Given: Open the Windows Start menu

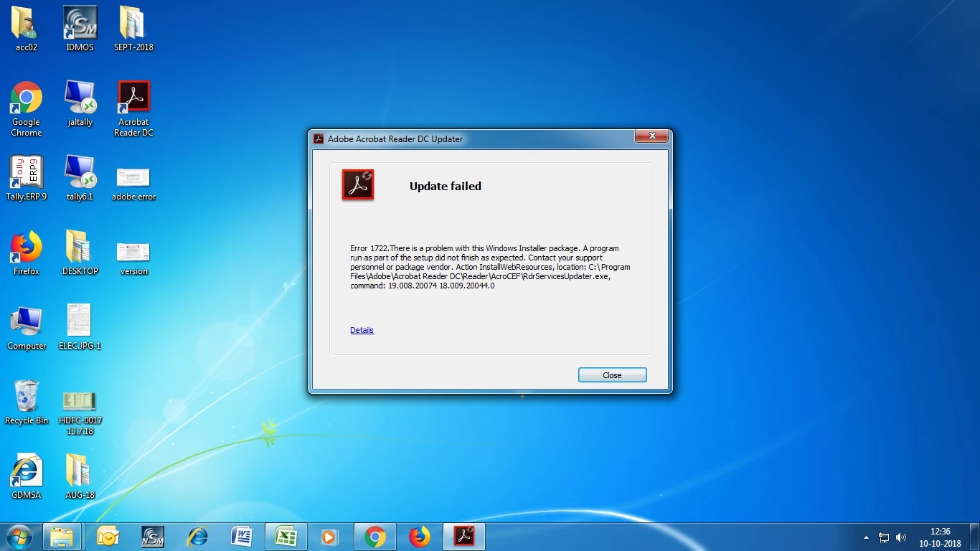Looking at the screenshot, I should [x=19, y=537].
